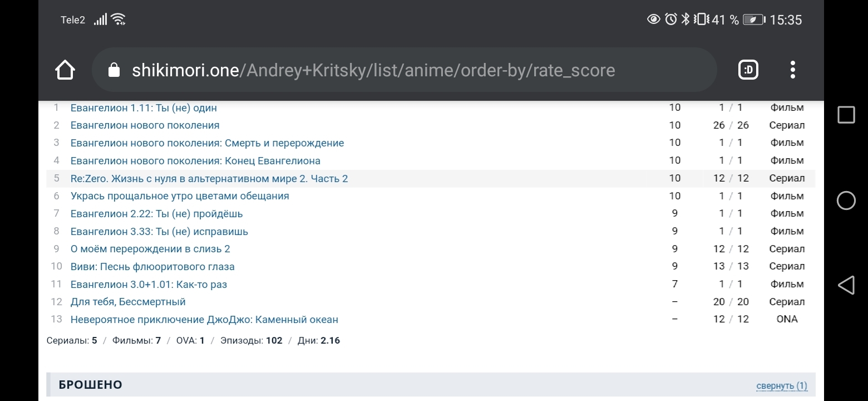Click the БРОШЕНО section header

click(x=91, y=385)
